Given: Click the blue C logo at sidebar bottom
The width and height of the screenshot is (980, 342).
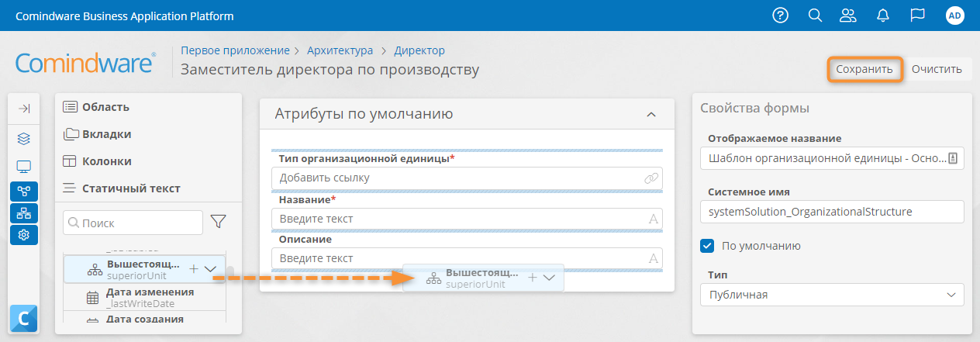Looking at the screenshot, I should (23, 319).
